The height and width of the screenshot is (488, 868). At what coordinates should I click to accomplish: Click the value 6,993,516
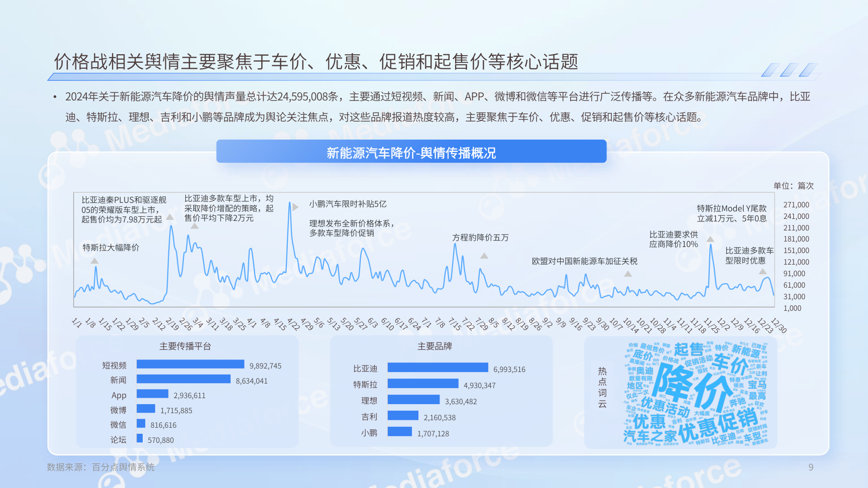tap(509, 370)
